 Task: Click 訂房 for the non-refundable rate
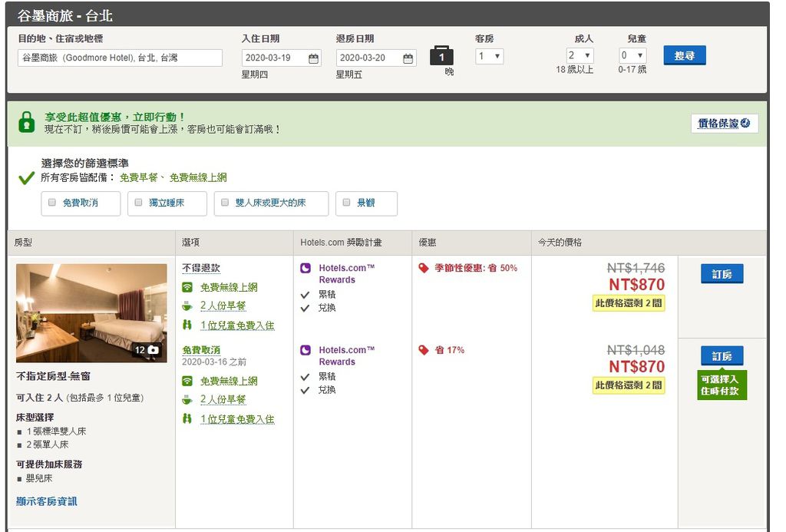[722, 274]
